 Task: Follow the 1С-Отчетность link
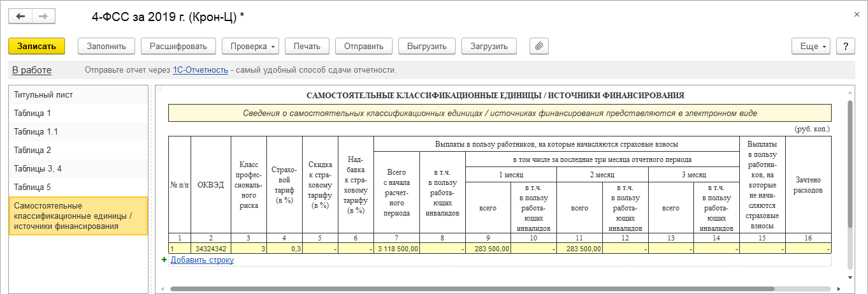coord(200,70)
